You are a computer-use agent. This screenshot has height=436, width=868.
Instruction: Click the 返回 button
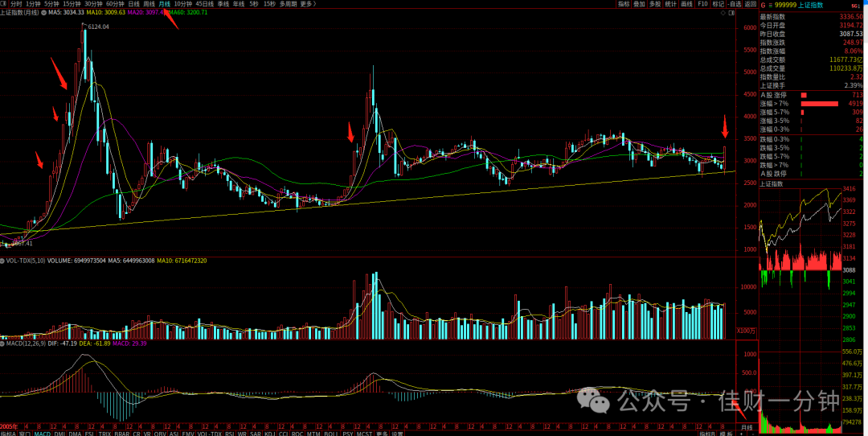[750, 4]
